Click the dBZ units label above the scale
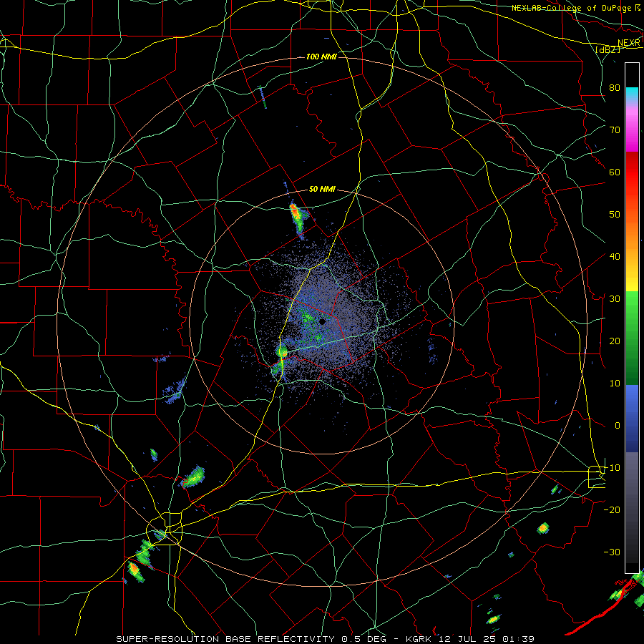The width and height of the screenshot is (644, 644). click(x=608, y=50)
